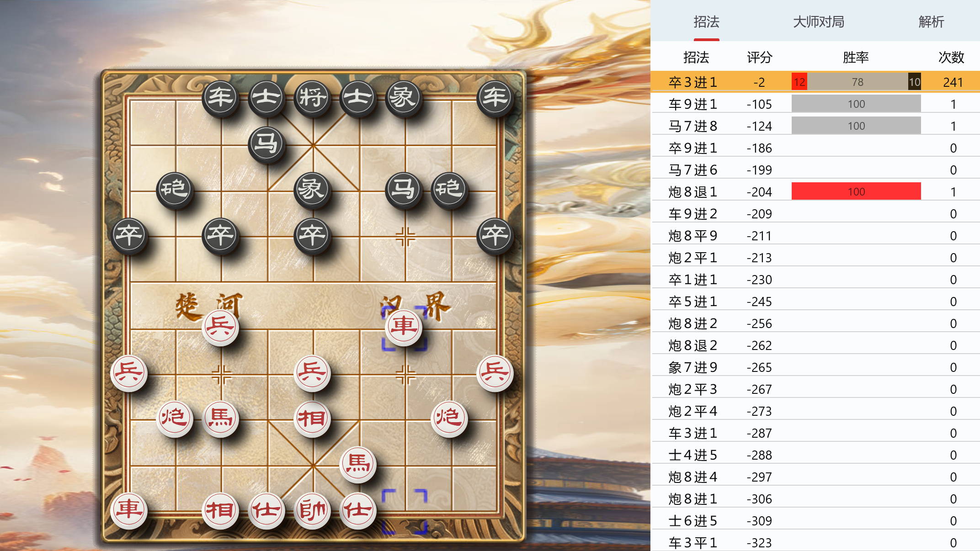Select the red 兵 in the center column
The image size is (980, 551).
click(x=313, y=373)
